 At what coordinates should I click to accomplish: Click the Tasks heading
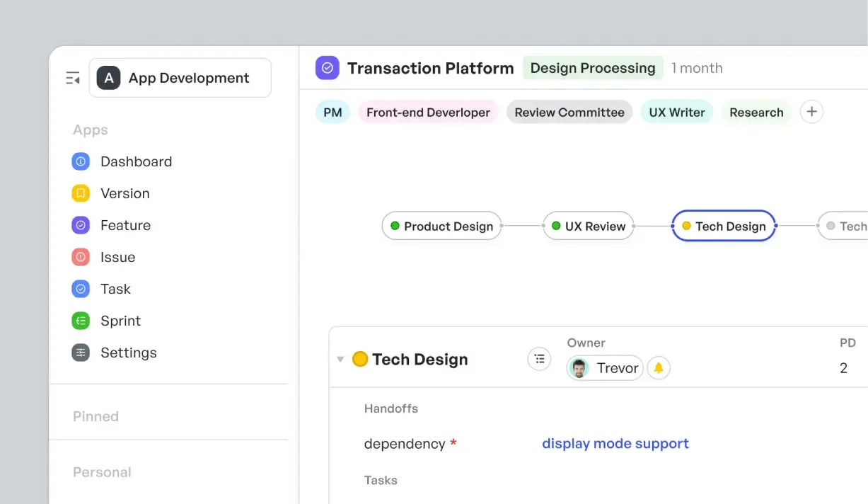tap(381, 480)
